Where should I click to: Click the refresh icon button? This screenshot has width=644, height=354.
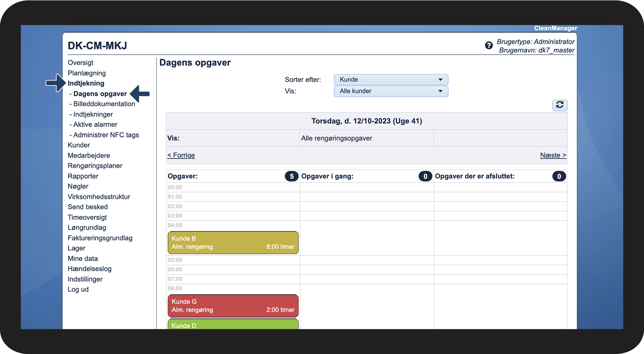coord(559,105)
